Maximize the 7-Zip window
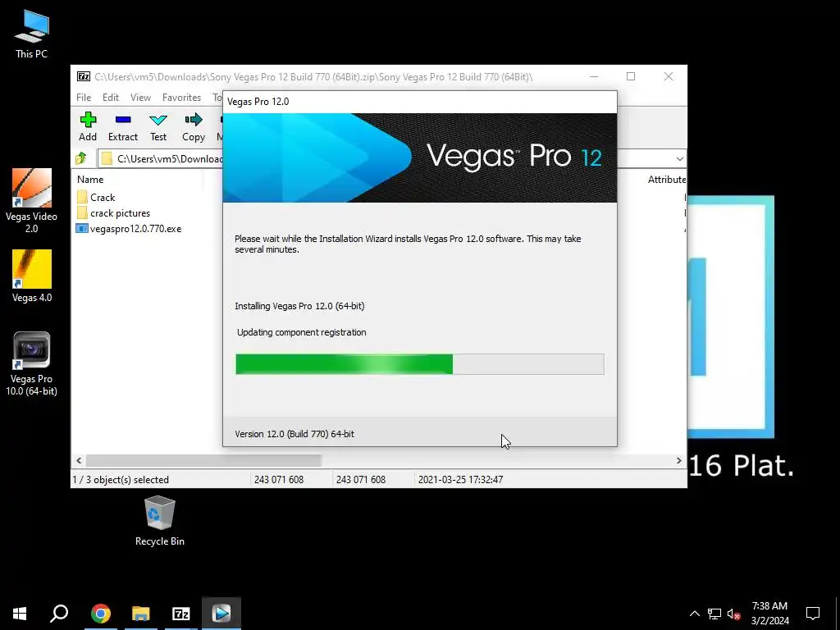The image size is (840, 630). point(631,76)
